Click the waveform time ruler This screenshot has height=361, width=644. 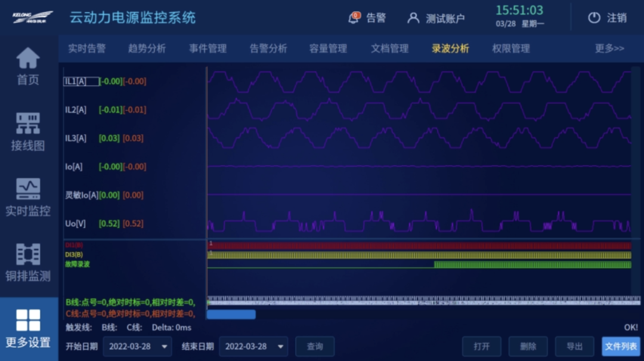[x=423, y=301]
